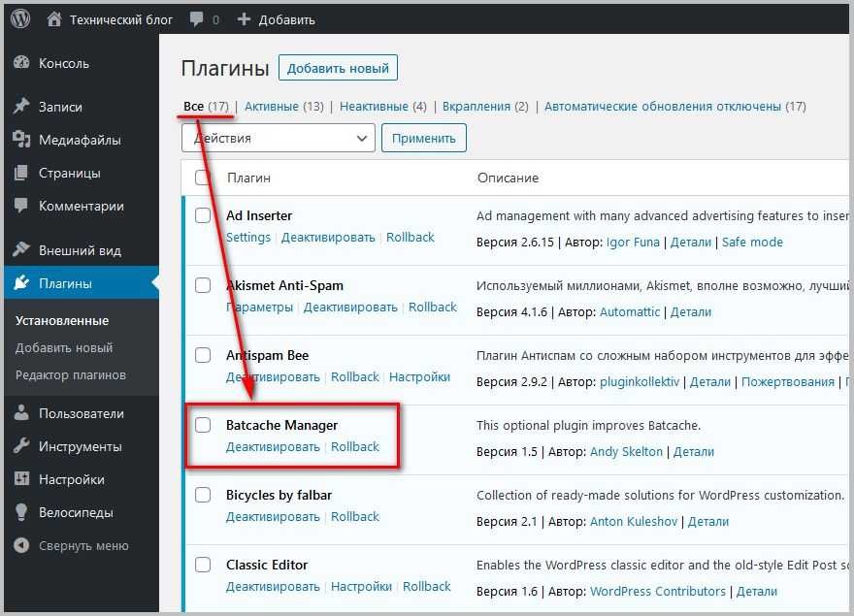The width and height of the screenshot is (854, 616).
Task: Collapse menu via Свернуть меню icon
Action: click(21, 545)
